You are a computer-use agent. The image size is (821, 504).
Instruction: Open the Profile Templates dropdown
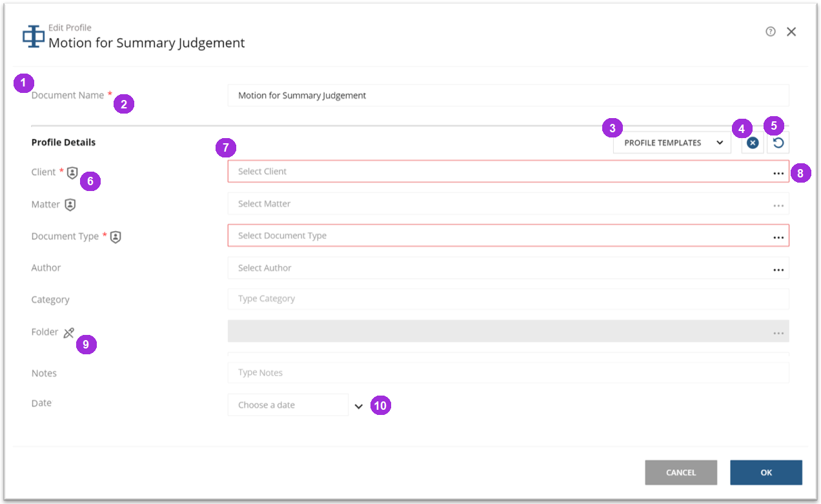(x=671, y=143)
